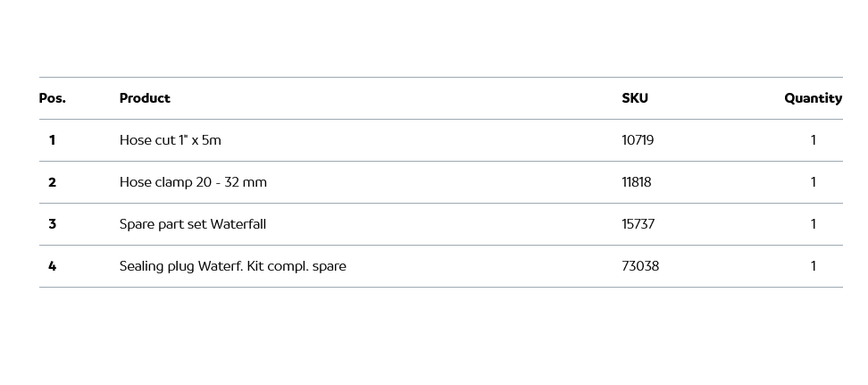Click position number 2
Viewport: 868px width, 385px height.
52,182
